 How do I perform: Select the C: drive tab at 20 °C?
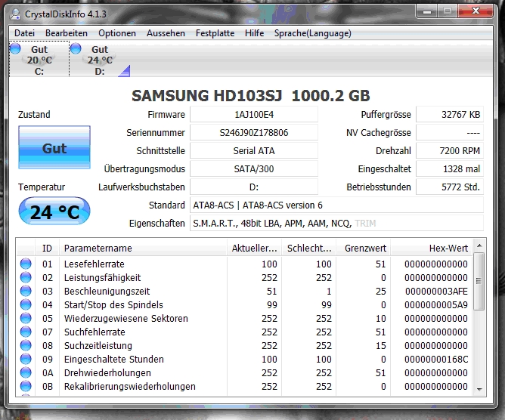[39, 59]
